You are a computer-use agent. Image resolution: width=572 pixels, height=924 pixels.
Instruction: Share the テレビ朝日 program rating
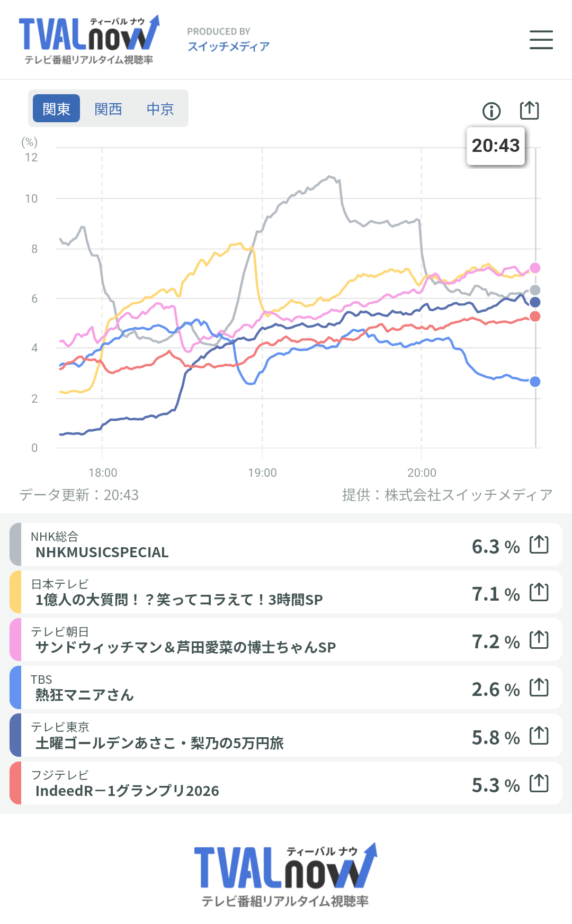tap(539, 639)
